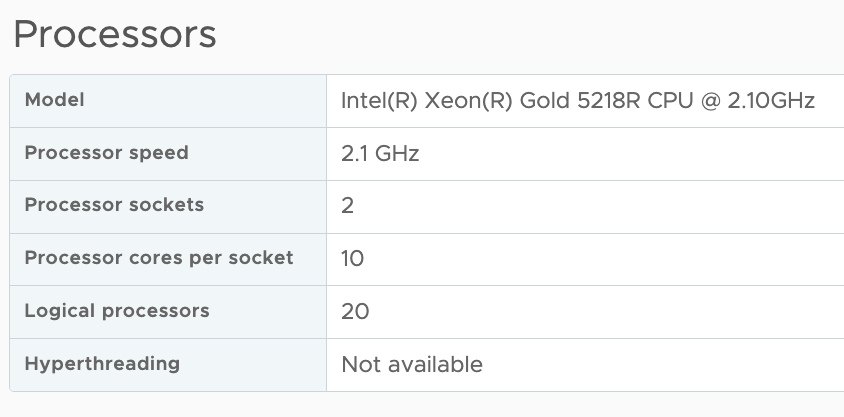
Task: Click the Processors section heading
Action: tap(114, 35)
